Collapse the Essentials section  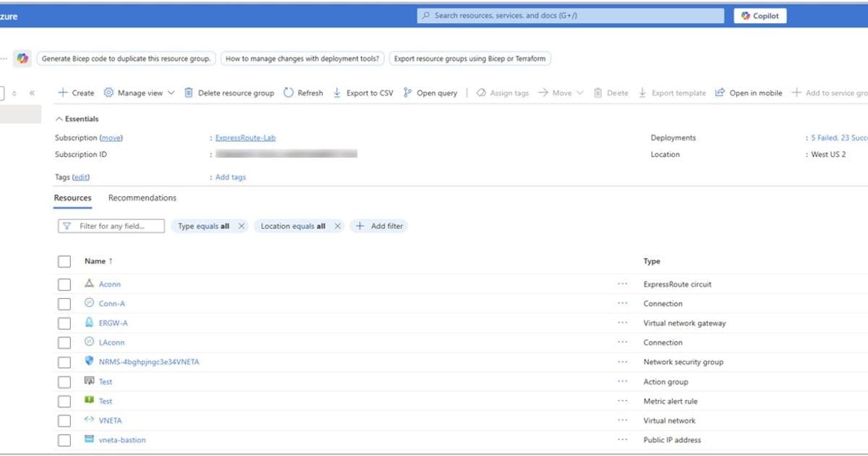pyautogui.click(x=58, y=119)
